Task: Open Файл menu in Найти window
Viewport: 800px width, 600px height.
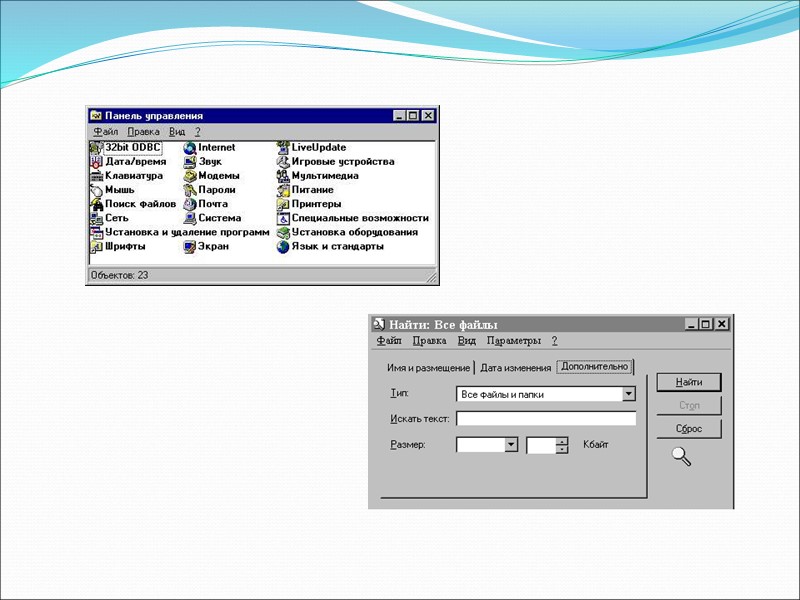Action: (389, 341)
